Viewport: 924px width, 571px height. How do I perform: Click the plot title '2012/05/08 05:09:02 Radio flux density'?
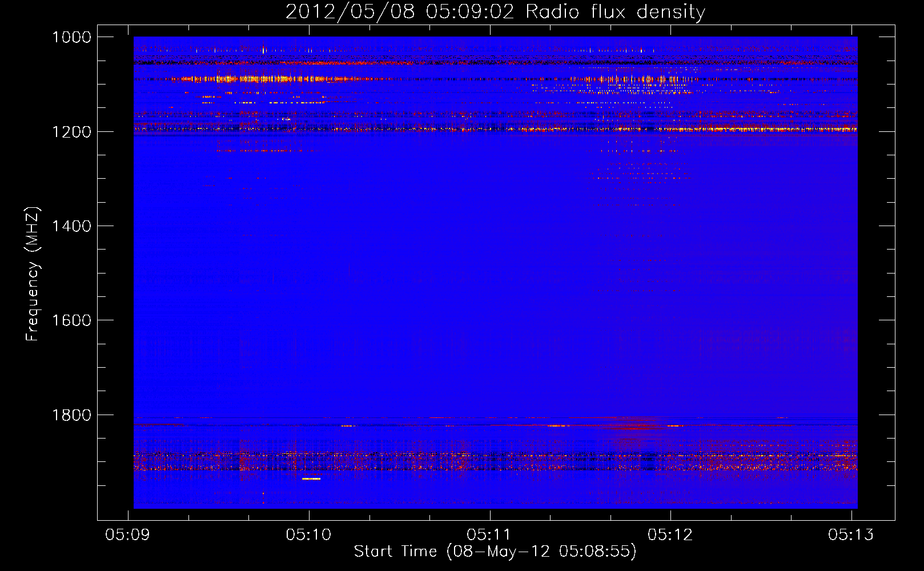point(495,11)
